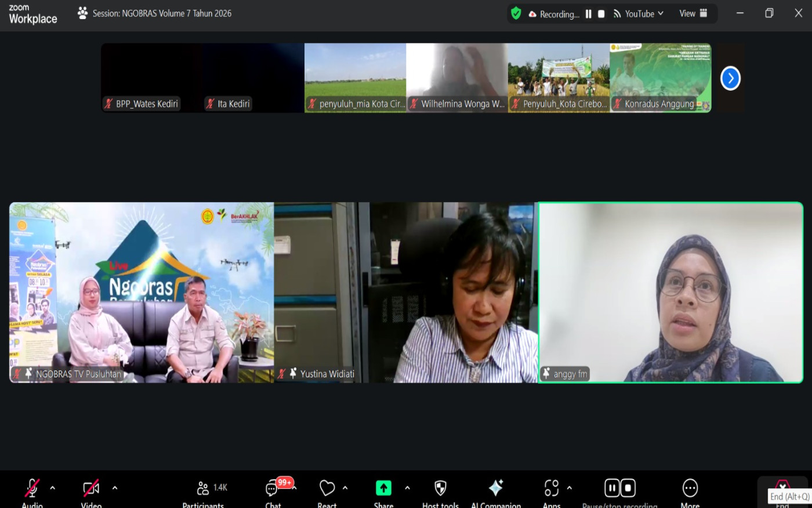The height and width of the screenshot is (508, 812).
Task: Expand audio options arrow
Action: tap(53, 488)
